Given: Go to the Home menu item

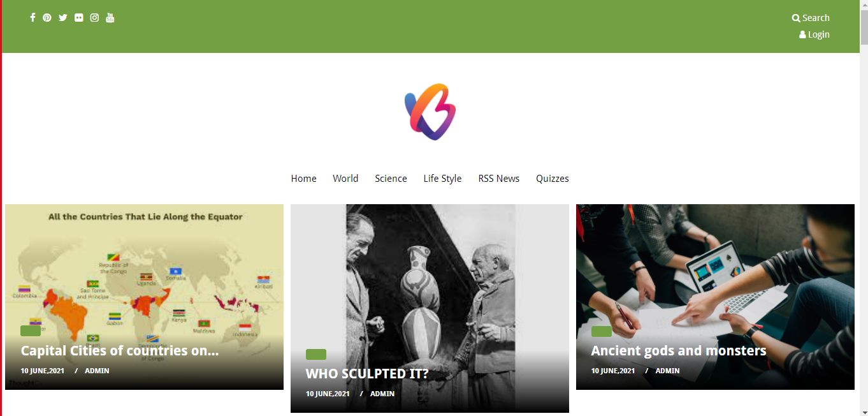Looking at the screenshot, I should click(303, 179).
